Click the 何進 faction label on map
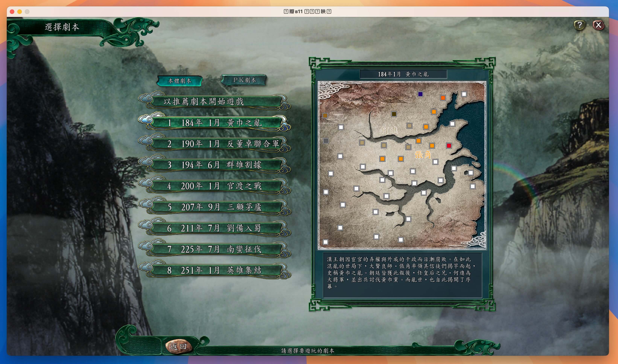 click(x=389, y=130)
